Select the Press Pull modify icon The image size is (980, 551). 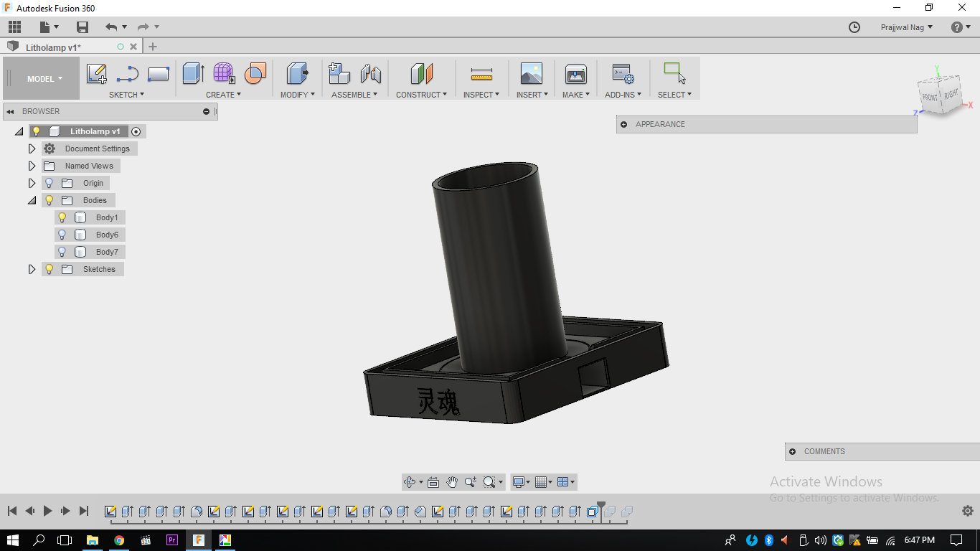pos(297,73)
